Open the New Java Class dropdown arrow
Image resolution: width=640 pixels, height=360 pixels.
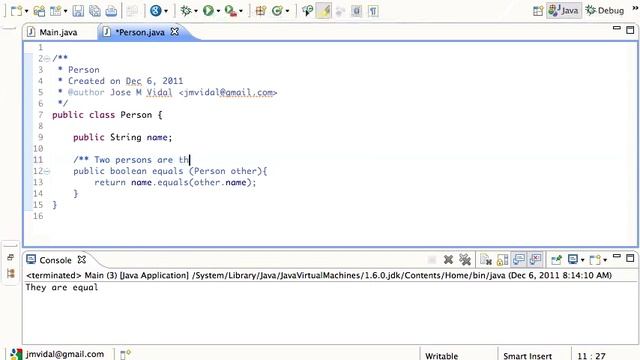coord(65,11)
